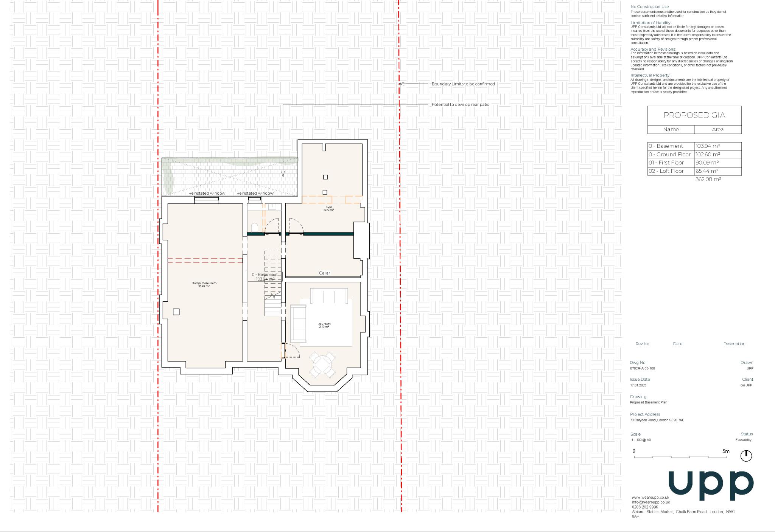Screen dimensions: 775x532
Task: Click the square column in the Multipurpose room
Action: [176, 312]
